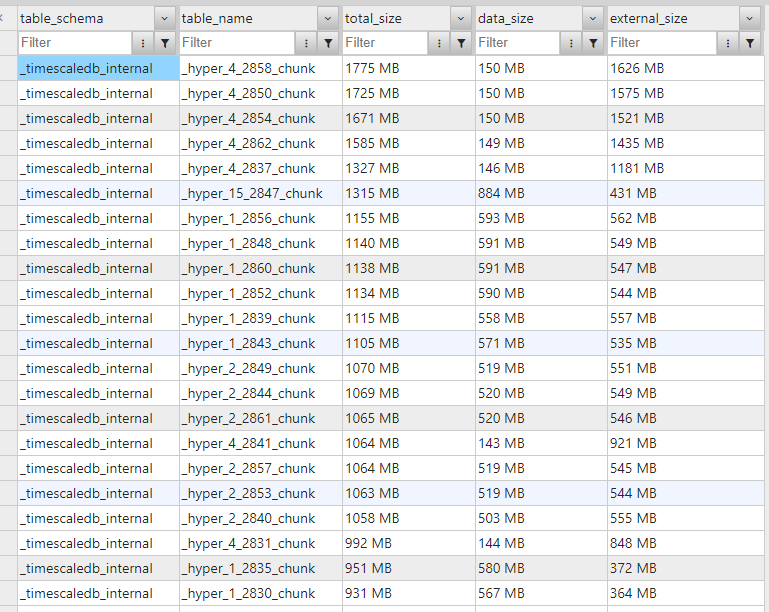
Task: Select cell _hyper_4_2850_chunk
Action: point(261,93)
